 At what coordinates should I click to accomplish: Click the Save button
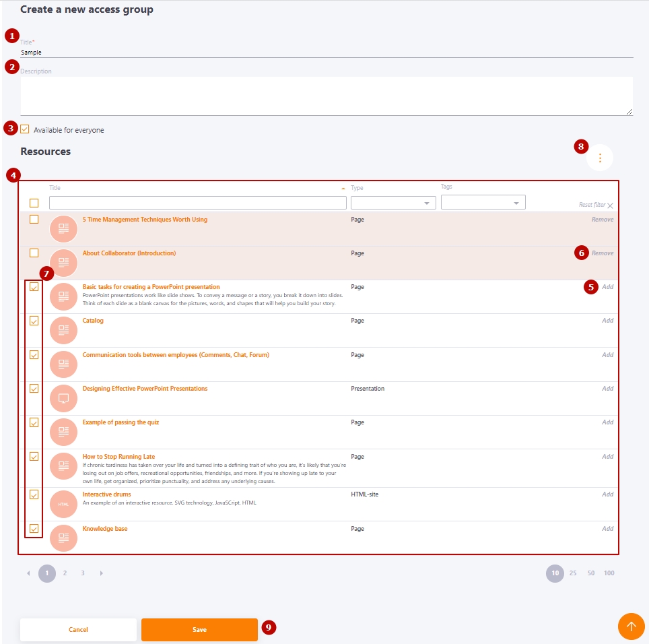(199, 629)
